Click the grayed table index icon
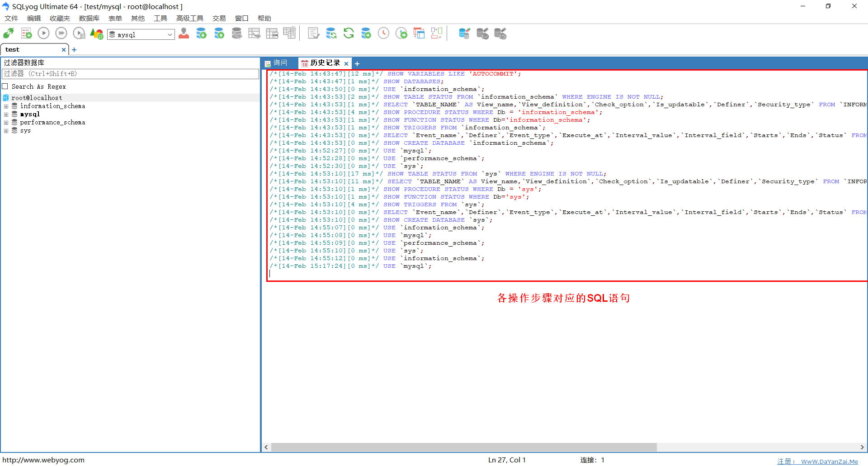This screenshot has width=868, height=466. [x=289, y=33]
